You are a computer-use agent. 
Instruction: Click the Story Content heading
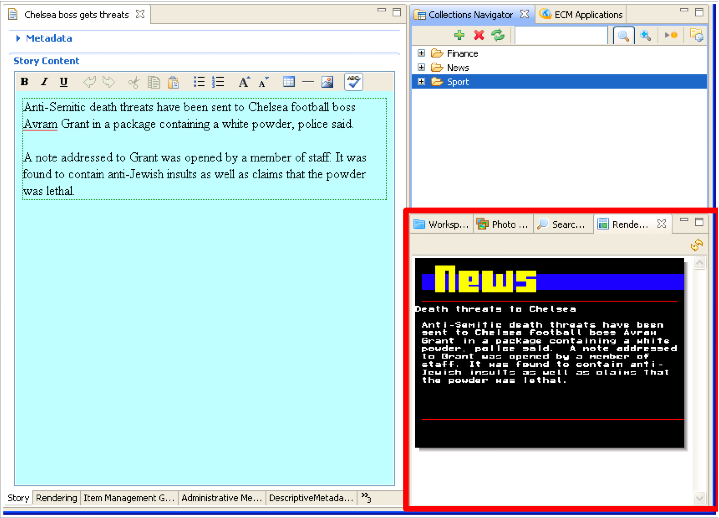coord(46,61)
